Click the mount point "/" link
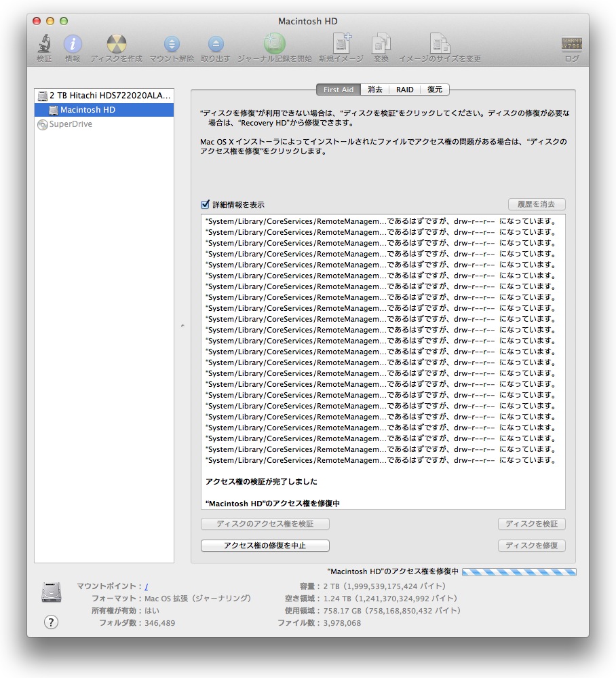This screenshot has height=678, width=616. point(147,586)
